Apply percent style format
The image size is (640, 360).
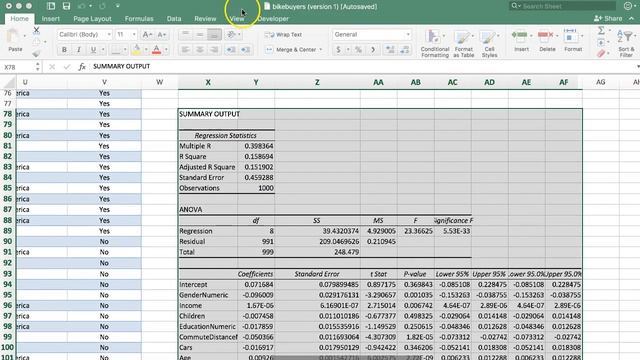pos(358,50)
